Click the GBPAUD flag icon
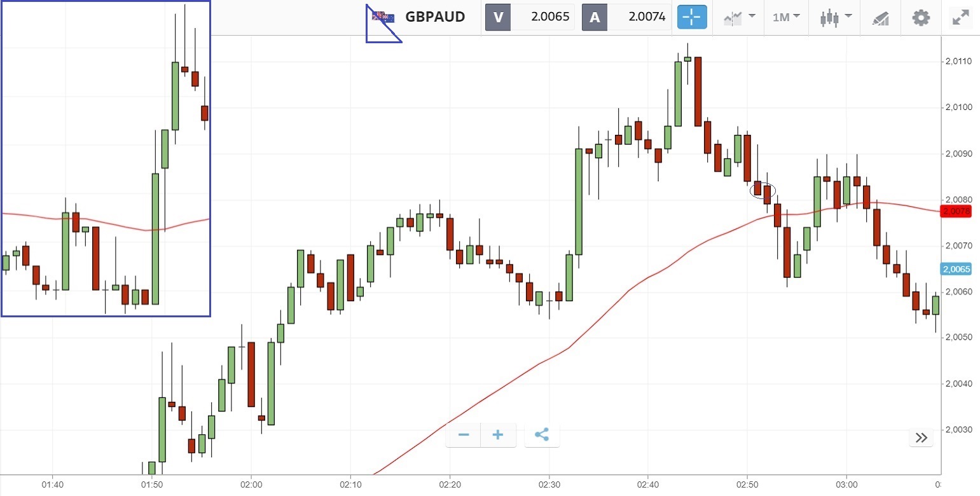The height and width of the screenshot is (496, 980). (x=383, y=17)
